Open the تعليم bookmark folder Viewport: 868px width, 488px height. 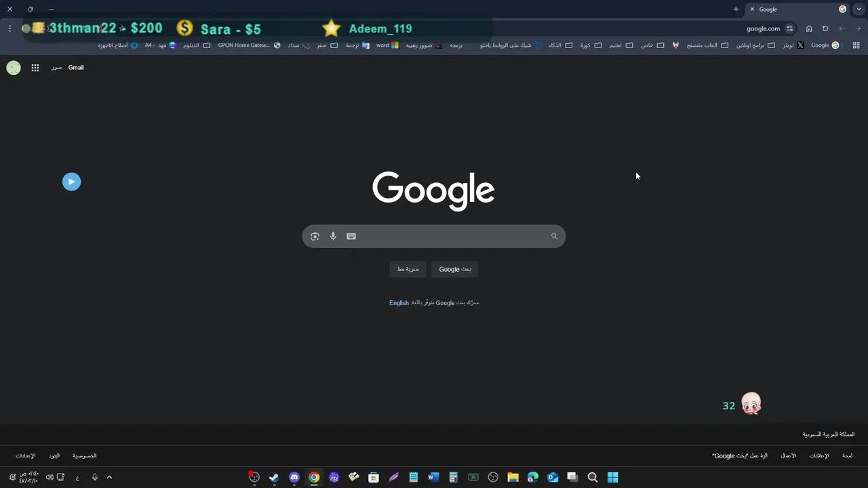tap(620, 45)
